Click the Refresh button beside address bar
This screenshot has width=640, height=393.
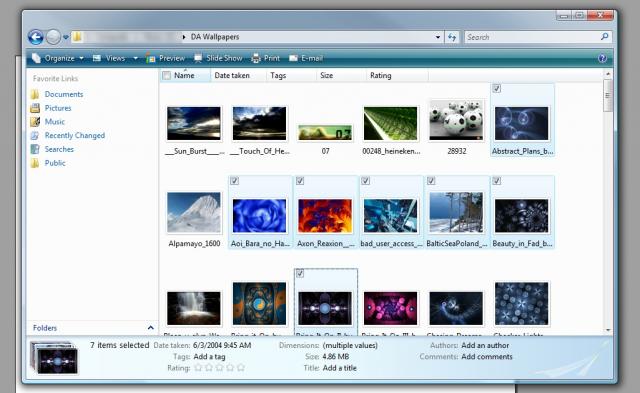[x=452, y=37]
